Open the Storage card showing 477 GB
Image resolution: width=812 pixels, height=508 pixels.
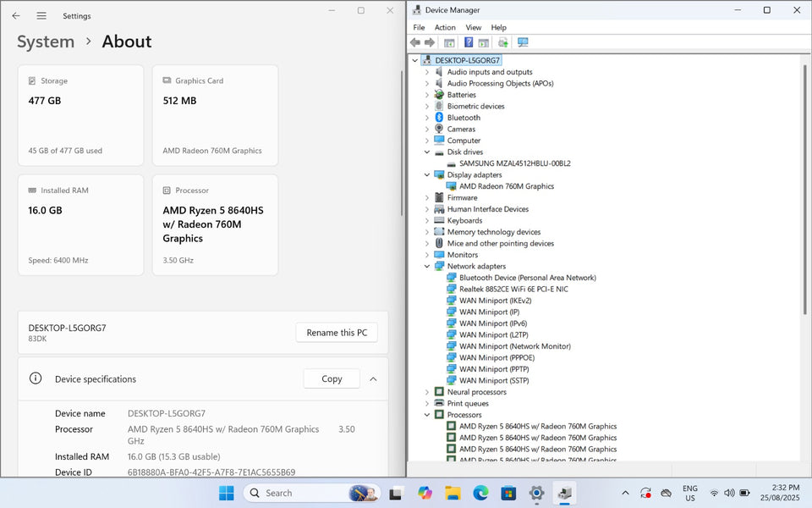(81, 115)
